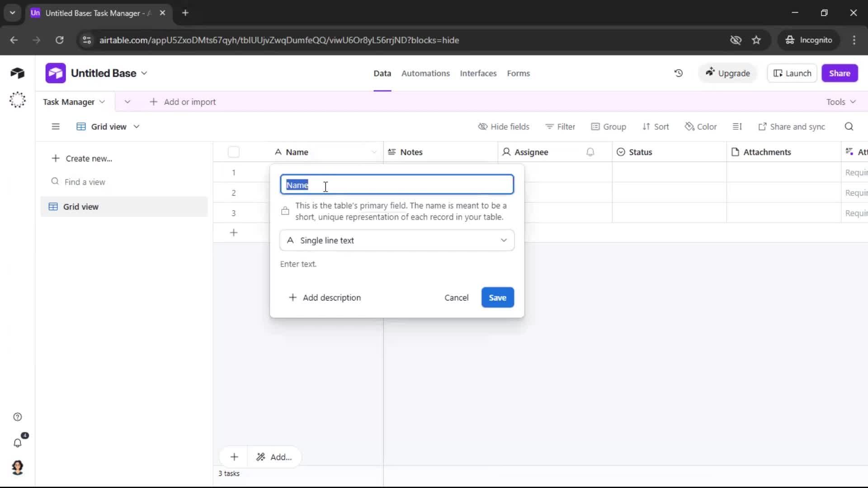Open the Grid view options dropdown
This screenshot has height=488, width=868.
pyautogui.click(x=108, y=127)
